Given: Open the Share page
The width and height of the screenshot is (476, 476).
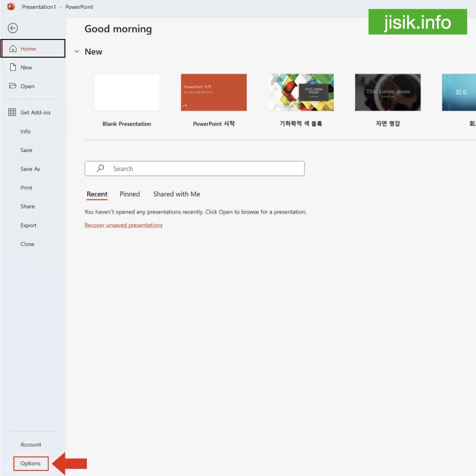Looking at the screenshot, I should click(x=27, y=206).
